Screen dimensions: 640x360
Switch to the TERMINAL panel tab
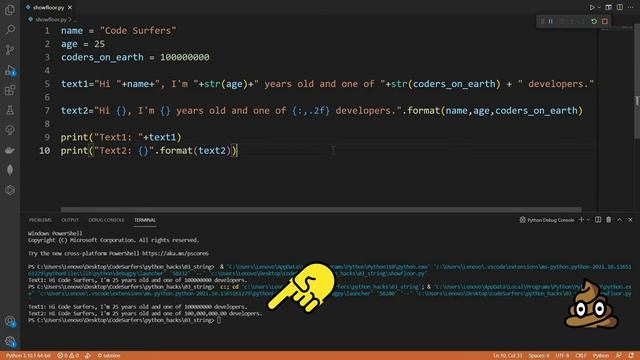145,220
